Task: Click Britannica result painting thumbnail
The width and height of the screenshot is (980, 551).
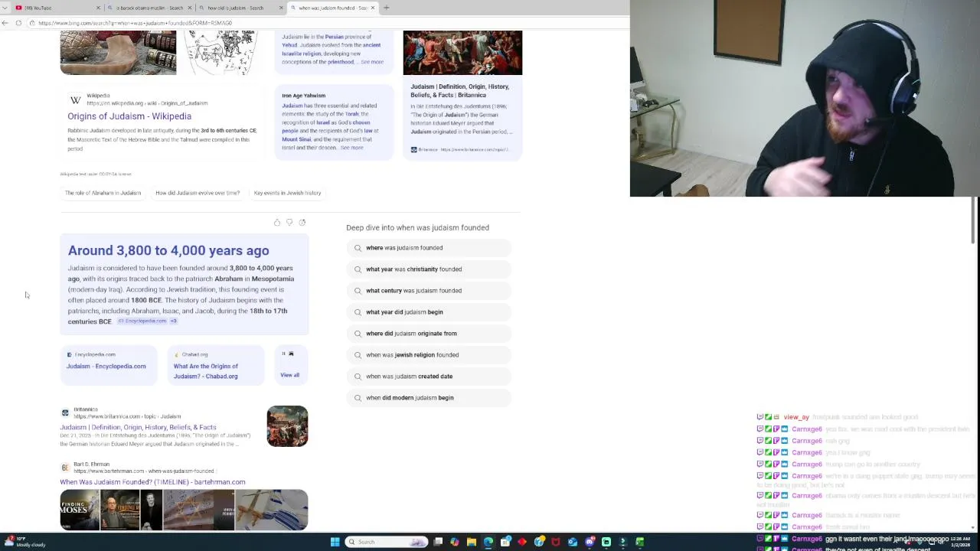Action: click(x=287, y=426)
